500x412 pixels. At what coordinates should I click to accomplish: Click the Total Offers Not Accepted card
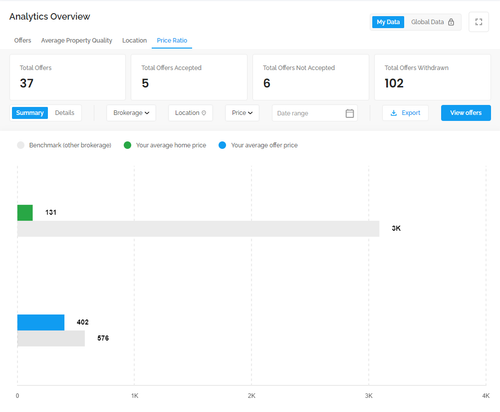point(311,77)
